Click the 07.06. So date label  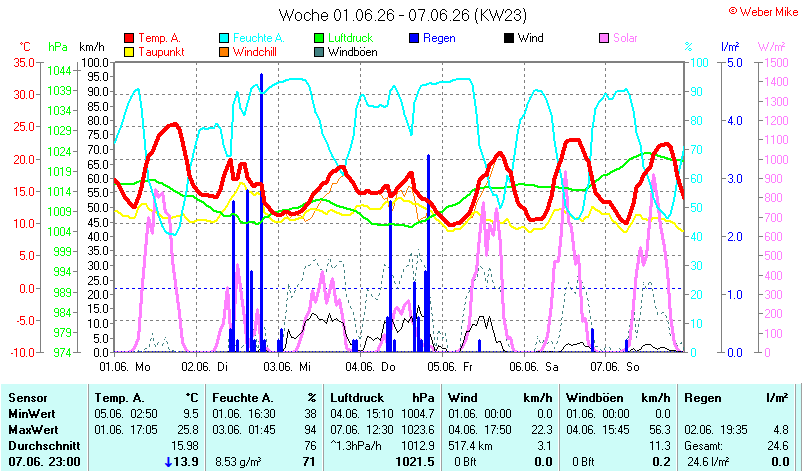(615, 367)
